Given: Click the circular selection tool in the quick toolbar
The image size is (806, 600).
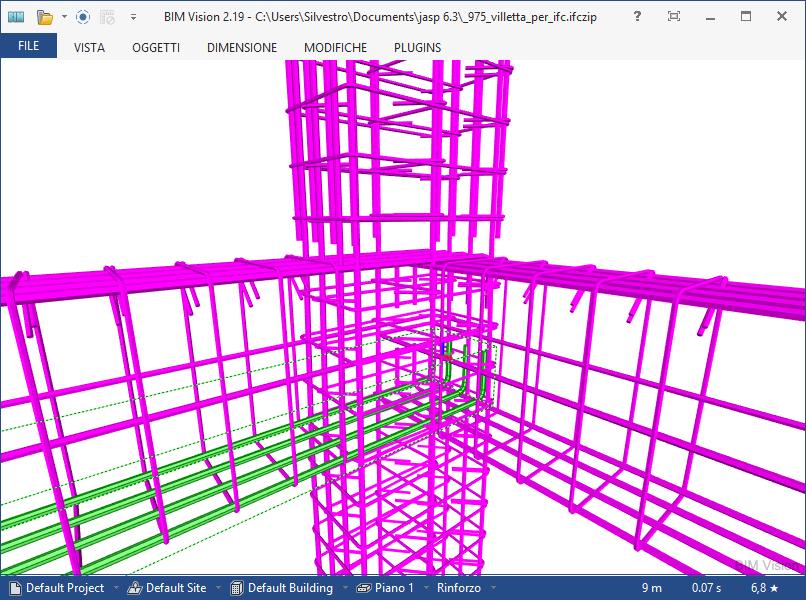Looking at the screenshot, I should 83,17.
